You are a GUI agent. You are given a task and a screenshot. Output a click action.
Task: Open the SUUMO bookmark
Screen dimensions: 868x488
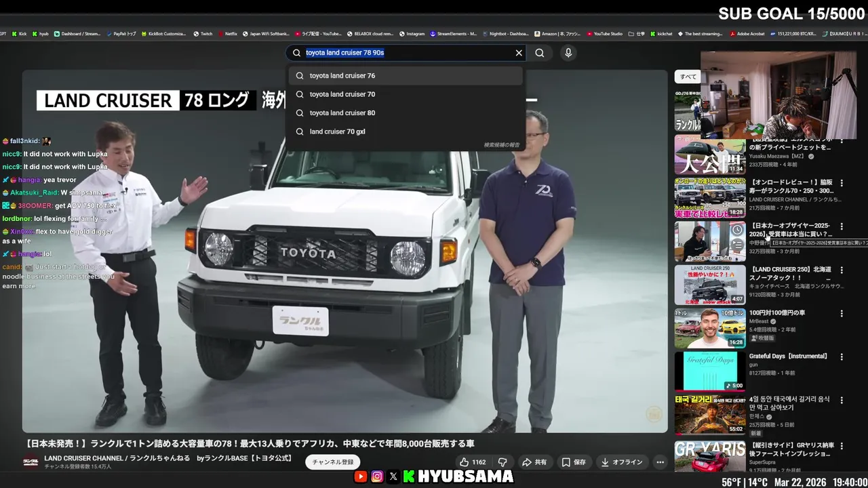click(845, 33)
